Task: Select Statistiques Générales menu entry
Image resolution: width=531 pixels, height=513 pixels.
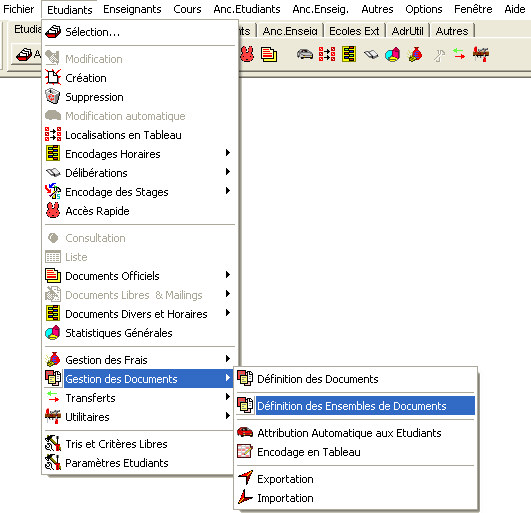Action: click(x=140, y=333)
